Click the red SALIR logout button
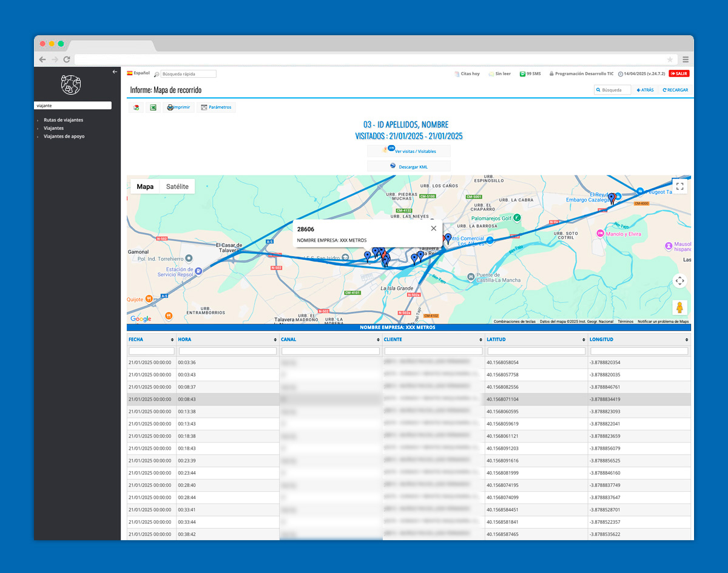This screenshot has height=573, width=728. (679, 73)
